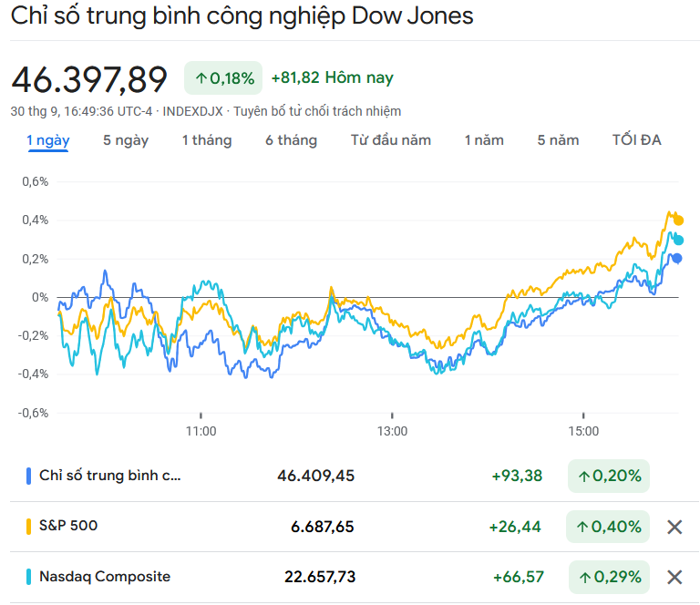Remove Nasdaq Composite comparison with X icon
Image resolution: width=700 pixels, height=605 pixels.
click(x=674, y=577)
